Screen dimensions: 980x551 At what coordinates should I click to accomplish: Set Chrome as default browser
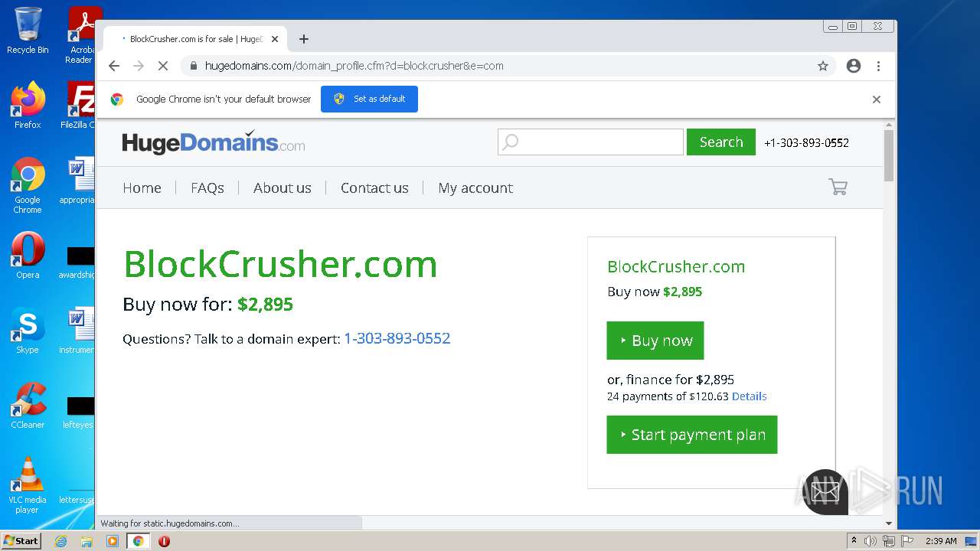[x=369, y=99]
